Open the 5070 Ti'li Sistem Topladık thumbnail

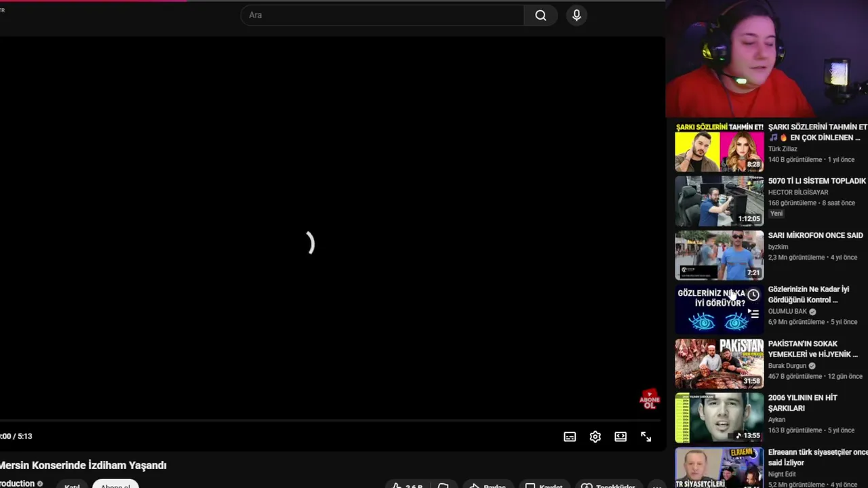719,201
